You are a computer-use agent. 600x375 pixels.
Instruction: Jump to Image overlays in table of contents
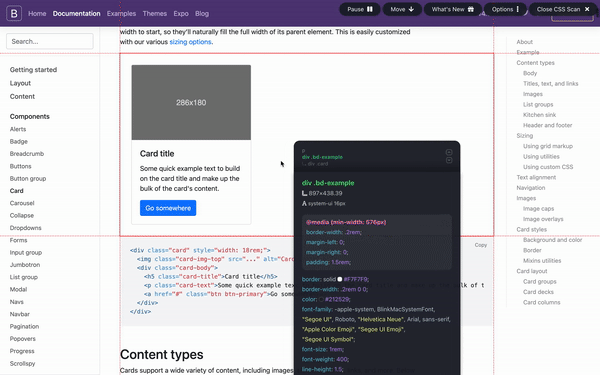tap(543, 219)
